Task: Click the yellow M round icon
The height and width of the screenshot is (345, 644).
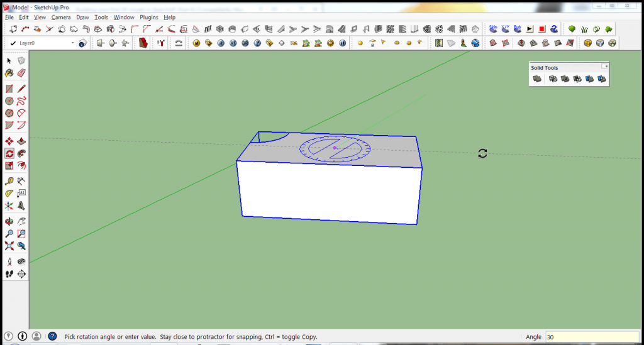Action: click(x=196, y=43)
